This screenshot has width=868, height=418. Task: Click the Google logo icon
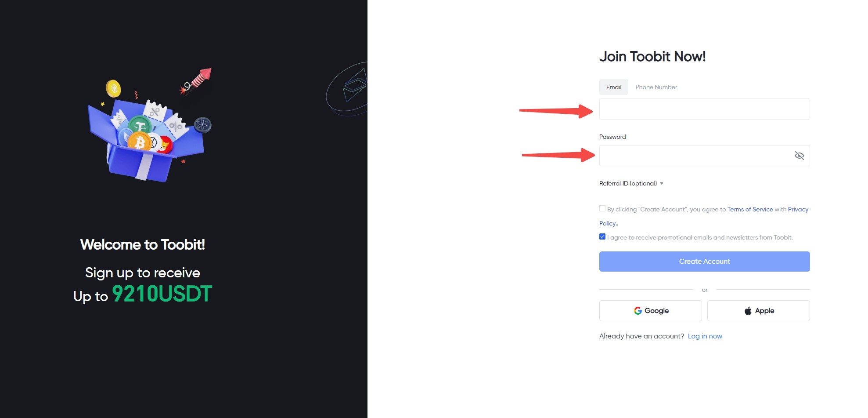pyautogui.click(x=638, y=311)
